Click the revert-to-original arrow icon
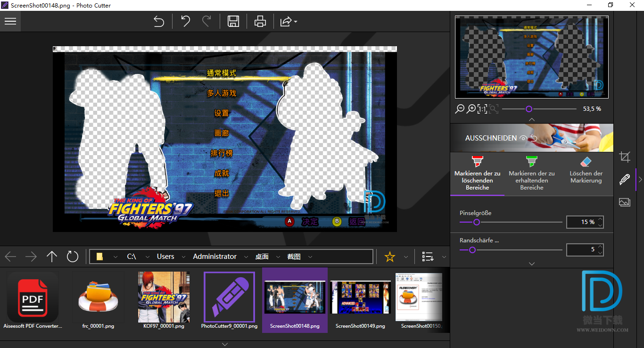 click(159, 21)
